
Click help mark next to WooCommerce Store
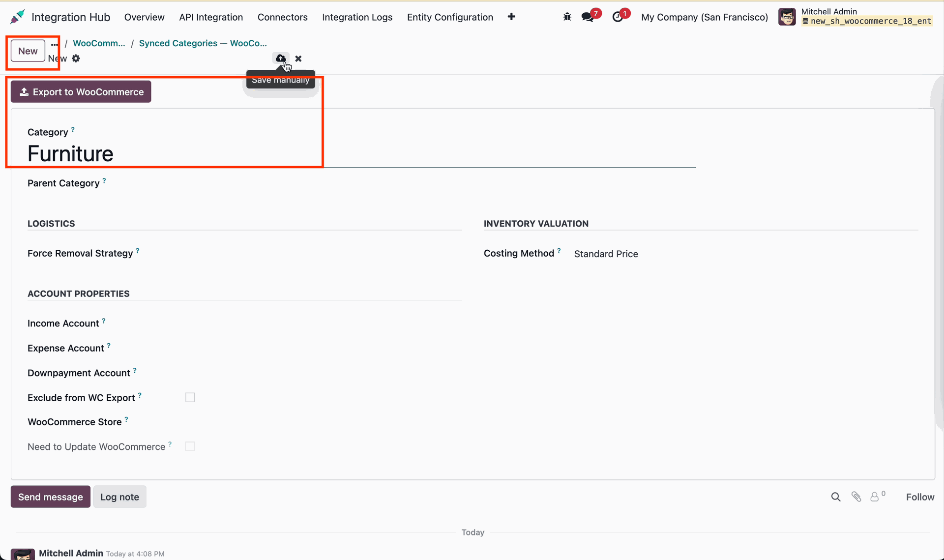126,419
